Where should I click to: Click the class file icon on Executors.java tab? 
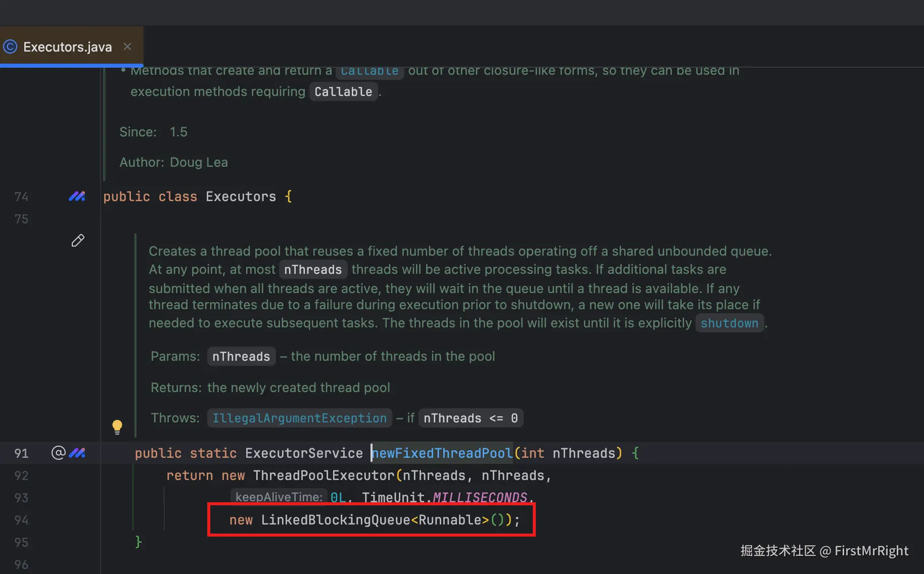(x=10, y=47)
